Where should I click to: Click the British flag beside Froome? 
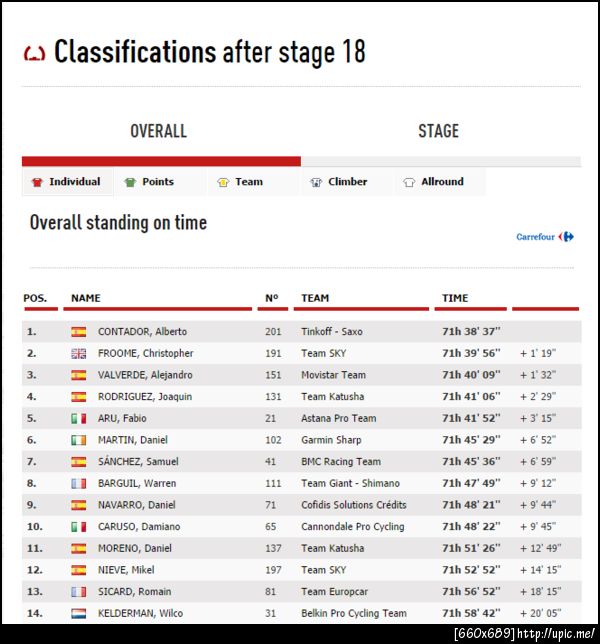pyautogui.click(x=78, y=354)
